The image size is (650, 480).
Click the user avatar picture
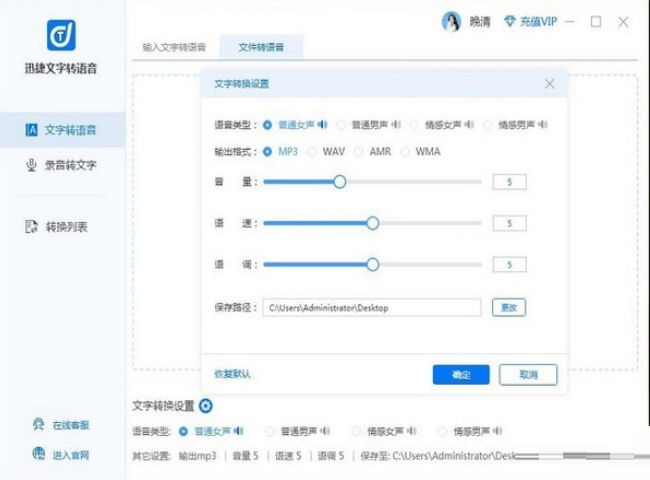coord(451,22)
